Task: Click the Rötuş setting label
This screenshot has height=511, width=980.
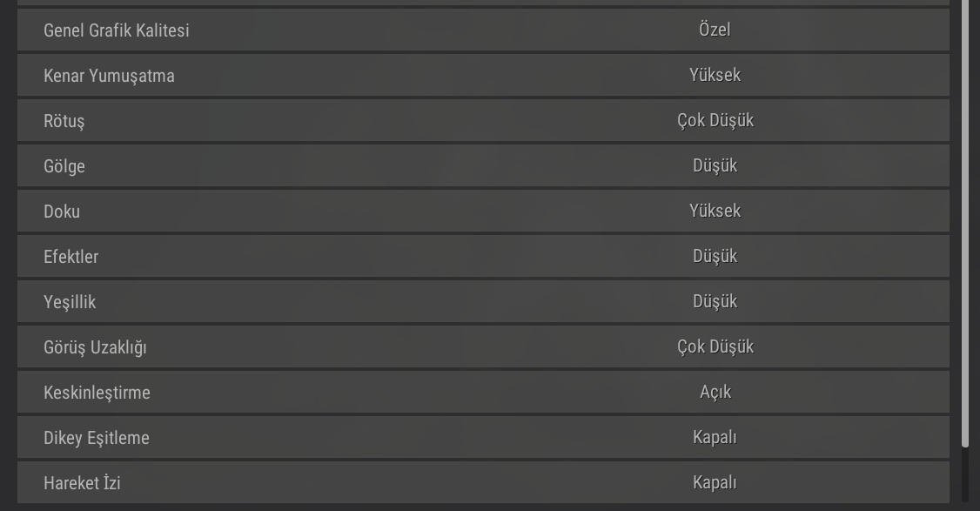Action: (x=64, y=121)
